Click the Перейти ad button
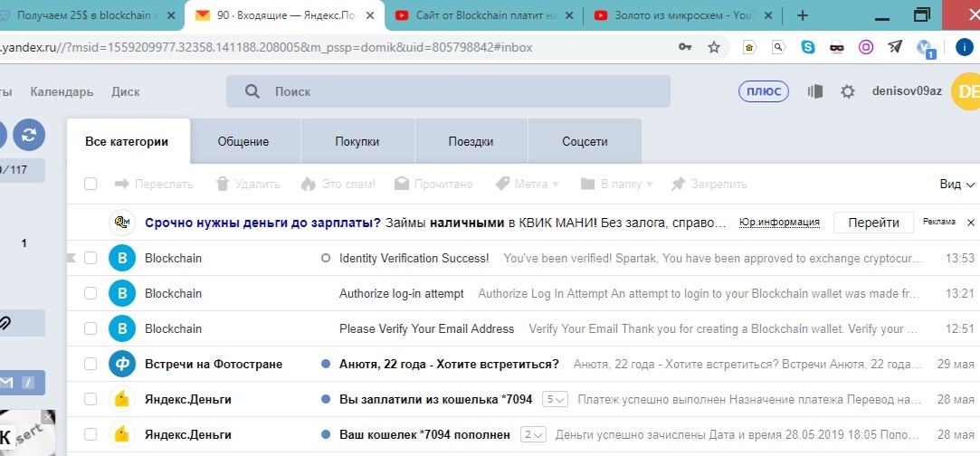This screenshot has width=980, height=456. [874, 223]
